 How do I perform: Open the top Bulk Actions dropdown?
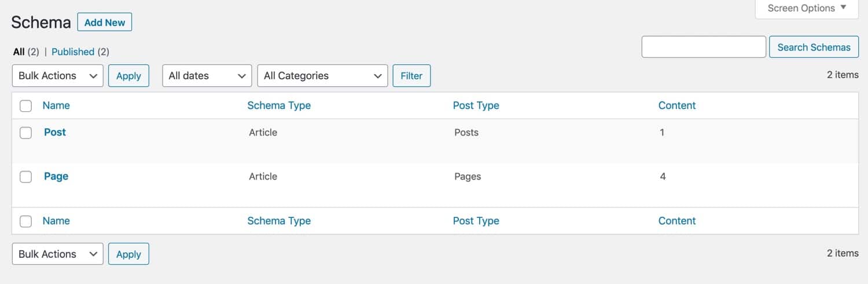tap(57, 76)
